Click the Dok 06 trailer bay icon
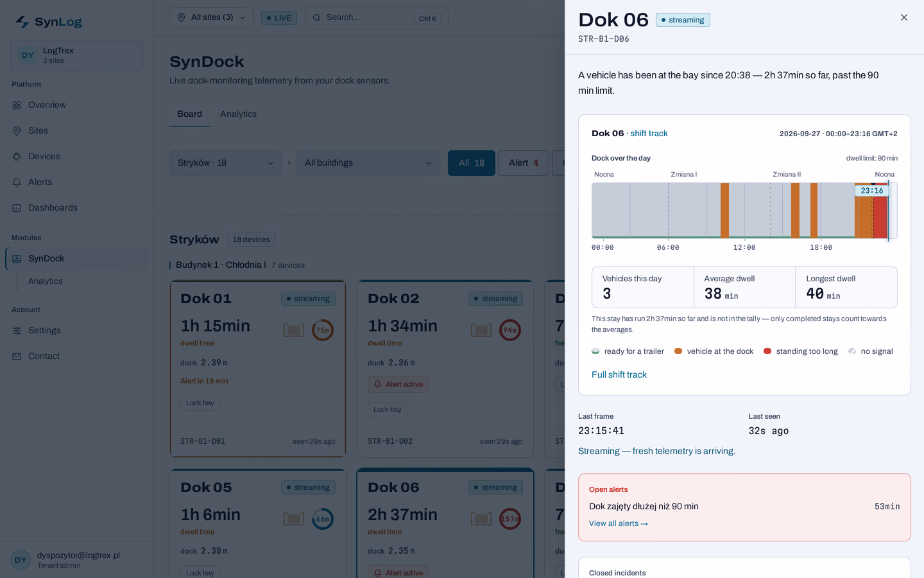The height and width of the screenshot is (578, 924). click(x=481, y=519)
